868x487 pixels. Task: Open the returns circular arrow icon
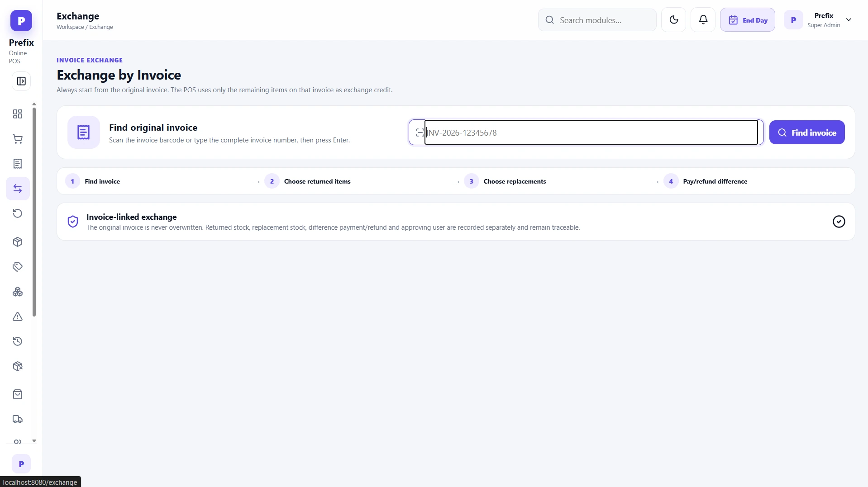pos(18,213)
